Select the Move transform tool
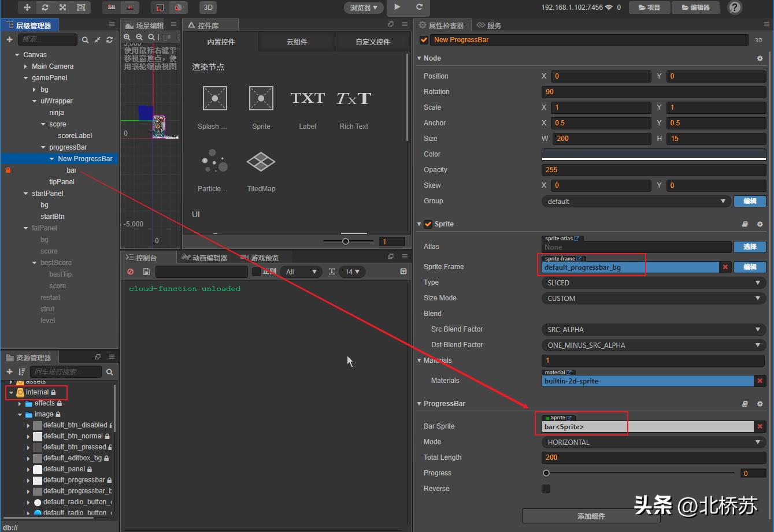The width and height of the screenshot is (774, 532). [27, 8]
